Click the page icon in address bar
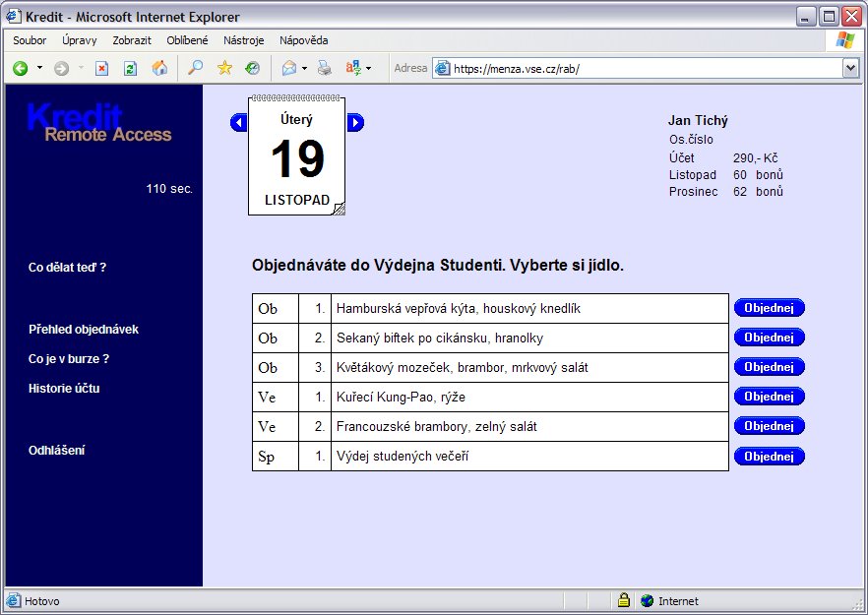This screenshot has height=615, width=868. [x=442, y=69]
